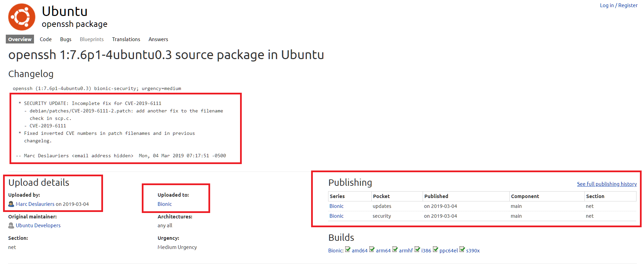Open the i386 build link

pos(426,251)
